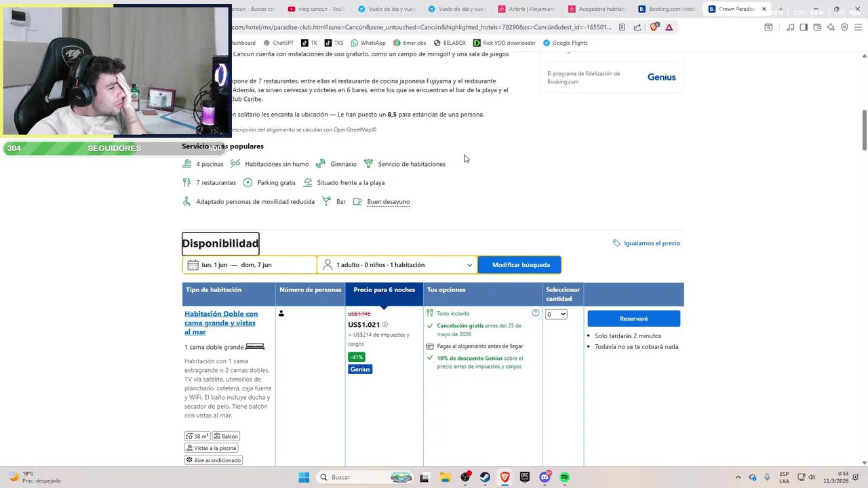Click the ESP LAA language indicator
The height and width of the screenshot is (488, 868).
[784, 477]
